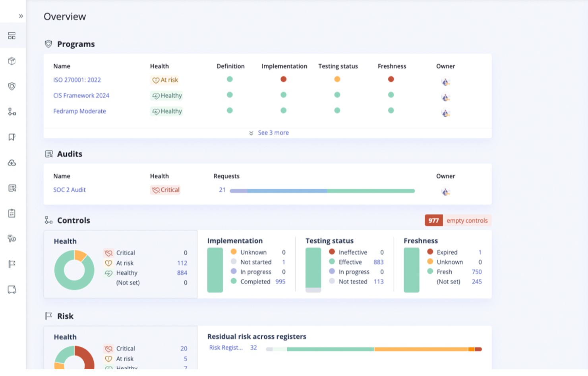The image size is (588, 376).
Task: Open the shield programs icon in sidebar
Action: (x=12, y=87)
